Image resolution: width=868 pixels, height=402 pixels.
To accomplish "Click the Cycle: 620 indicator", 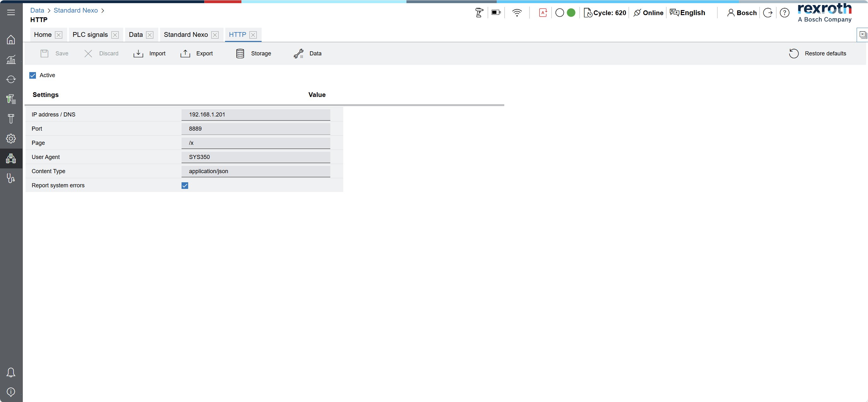I will point(605,13).
